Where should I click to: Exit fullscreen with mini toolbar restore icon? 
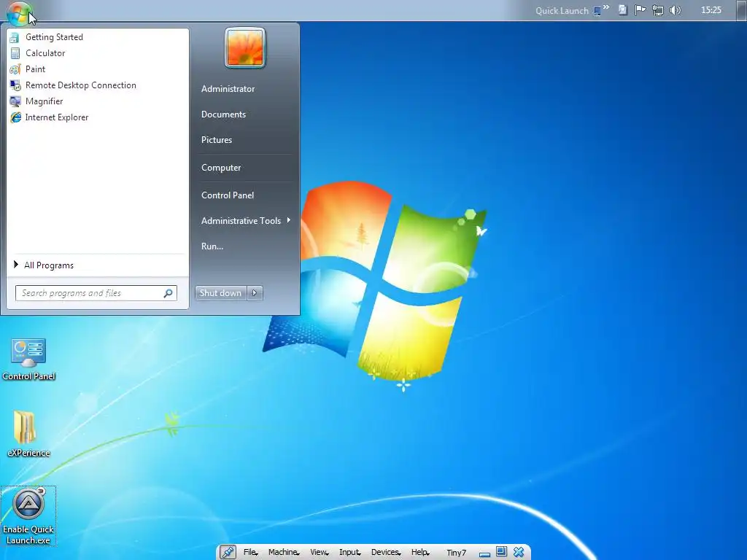pyautogui.click(x=501, y=552)
